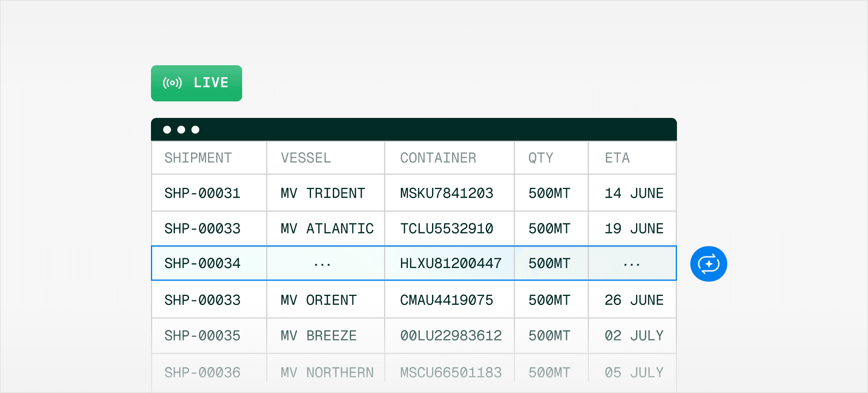Screen dimensions: 868x393
Task: Click the 500MT cell in MV TRIDENT row
Action: click(551, 193)
